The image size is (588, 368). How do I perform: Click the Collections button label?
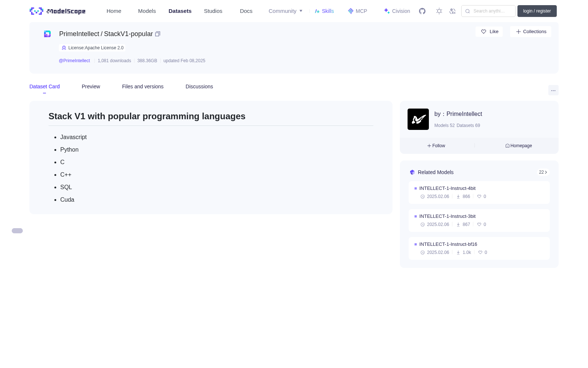click(x=535, y=32)
